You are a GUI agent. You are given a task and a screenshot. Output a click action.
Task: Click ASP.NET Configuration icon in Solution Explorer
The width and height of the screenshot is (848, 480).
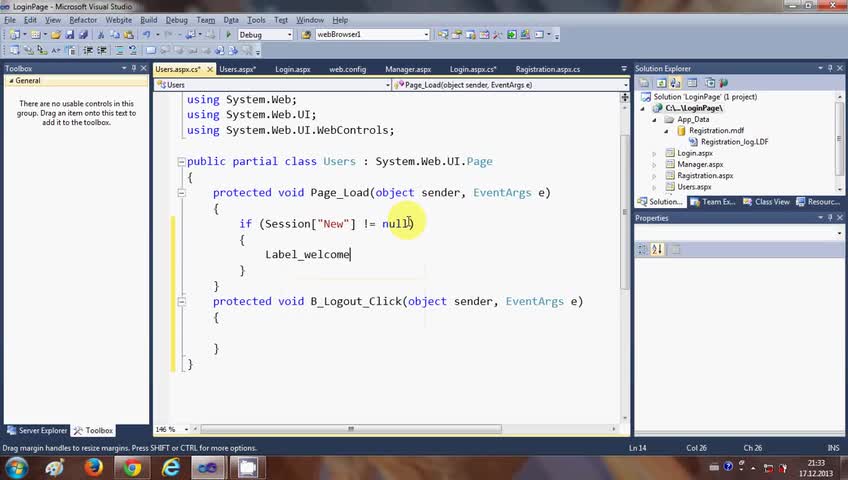click(x=723, y=83)
